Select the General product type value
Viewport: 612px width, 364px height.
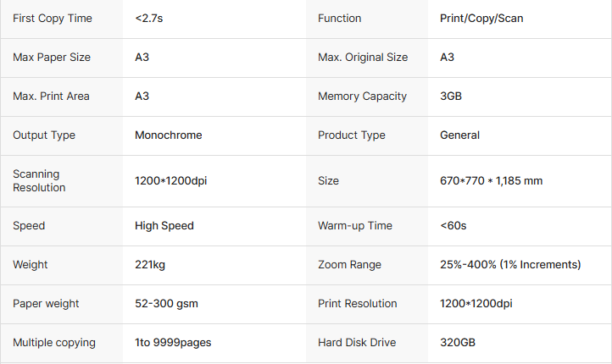[x=459, y=135]
